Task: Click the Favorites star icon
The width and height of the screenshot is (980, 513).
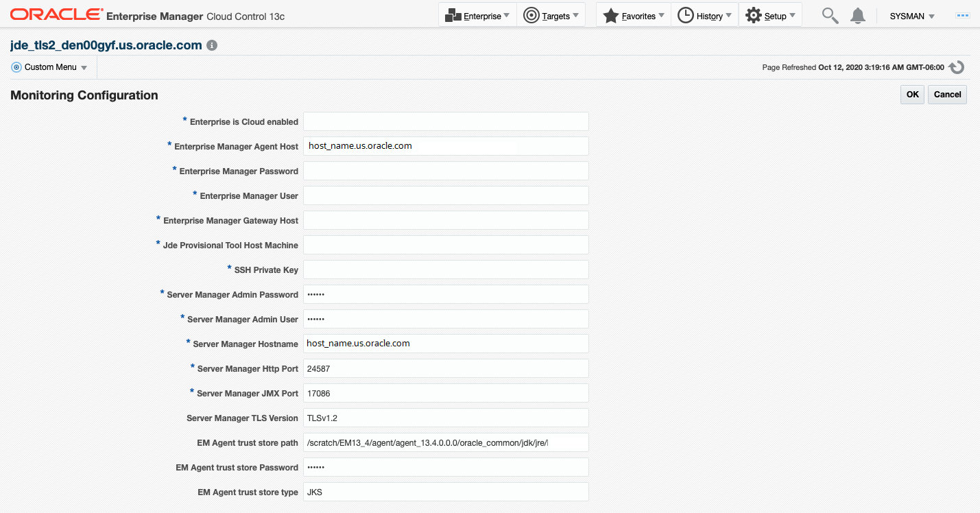Action: pos(611,15)
